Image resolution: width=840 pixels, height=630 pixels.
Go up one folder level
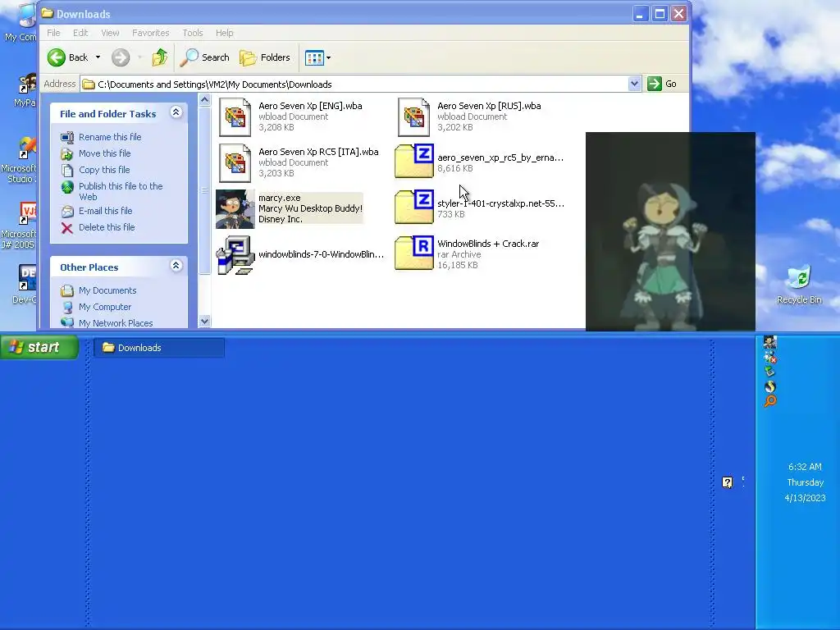(x=160, y=57)
